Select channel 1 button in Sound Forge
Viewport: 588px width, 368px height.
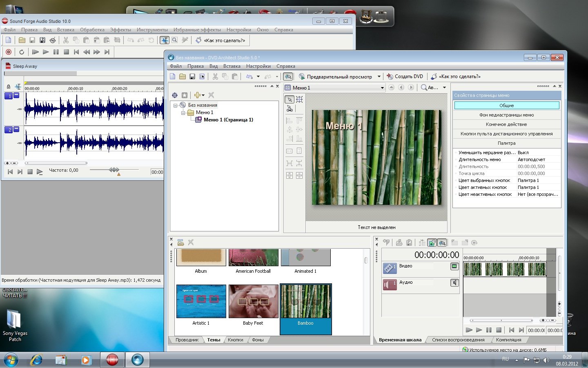click(9, 96)
